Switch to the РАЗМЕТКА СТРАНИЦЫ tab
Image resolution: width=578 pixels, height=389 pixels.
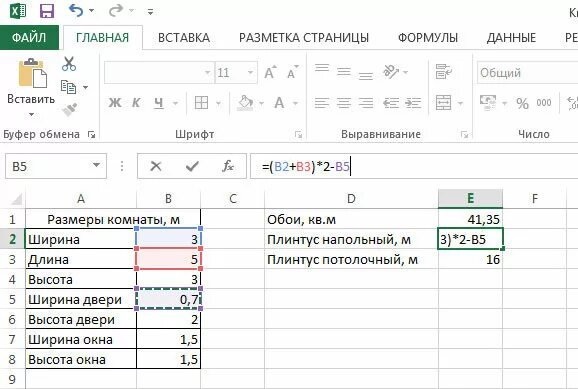(x=304, y=38)
